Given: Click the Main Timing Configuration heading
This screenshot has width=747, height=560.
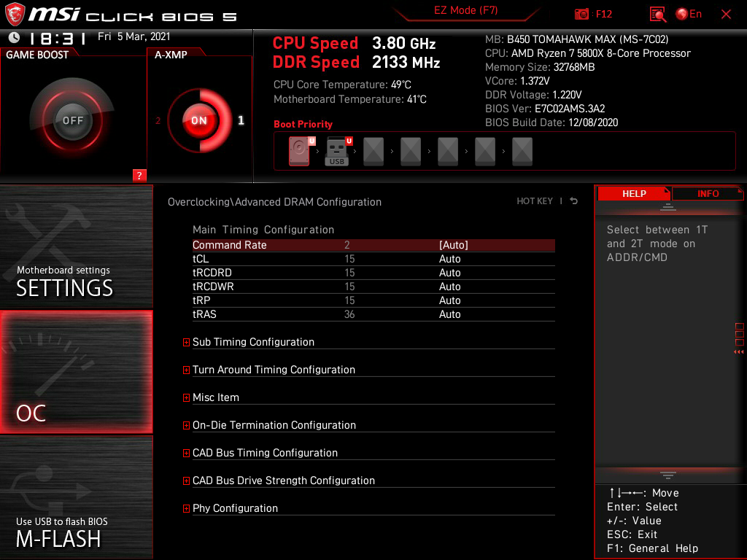Looking at the screenshot, I should pos(263,230).
